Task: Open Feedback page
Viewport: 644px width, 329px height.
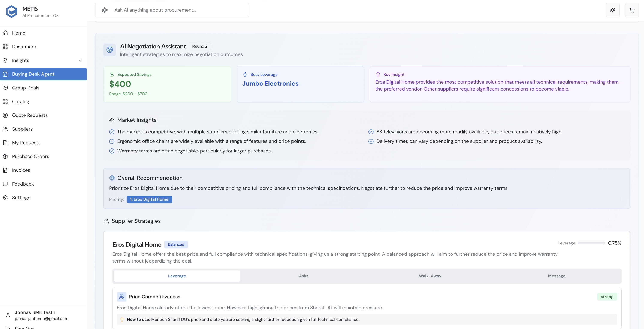Action: 43,184
